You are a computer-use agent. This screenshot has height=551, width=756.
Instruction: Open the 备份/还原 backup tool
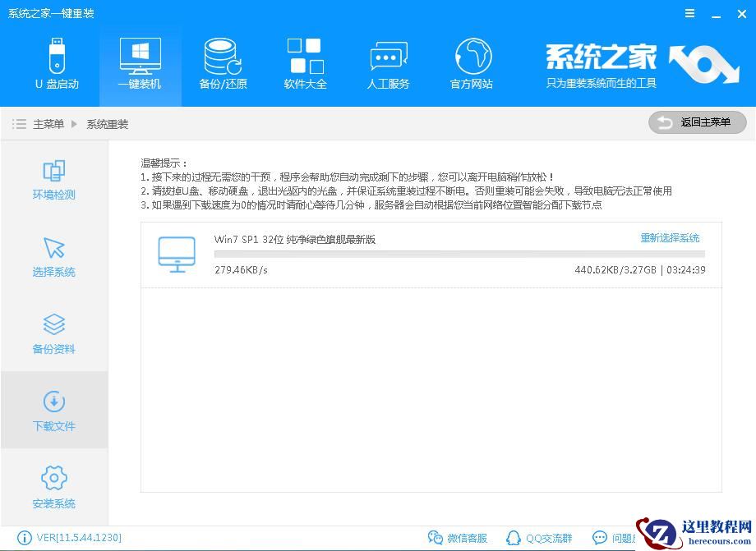click(x=222, y=64)
